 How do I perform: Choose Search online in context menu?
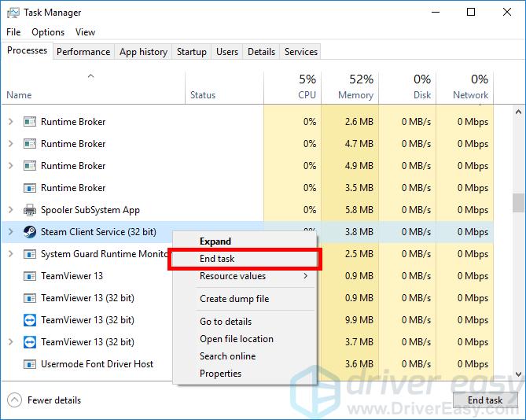[x=245, y=356]
